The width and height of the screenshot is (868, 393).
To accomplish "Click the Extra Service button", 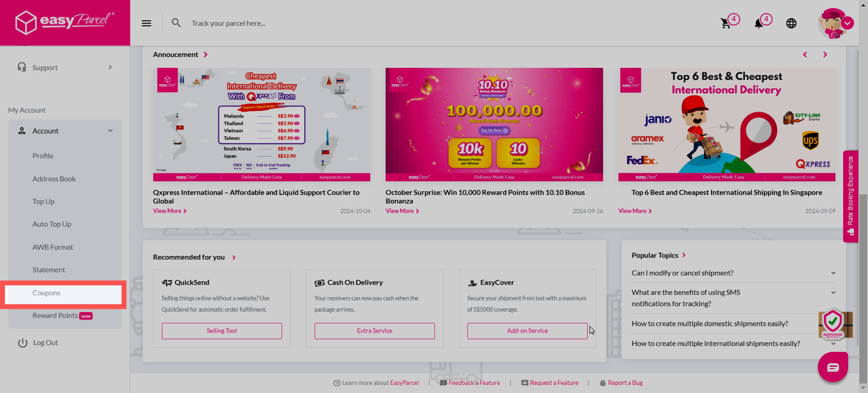I will click(375, 331).
